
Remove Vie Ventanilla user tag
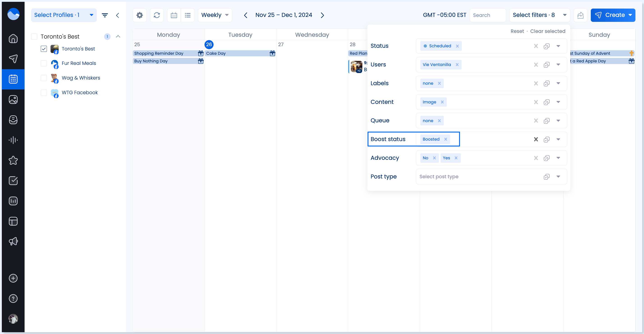coord(457,65)
